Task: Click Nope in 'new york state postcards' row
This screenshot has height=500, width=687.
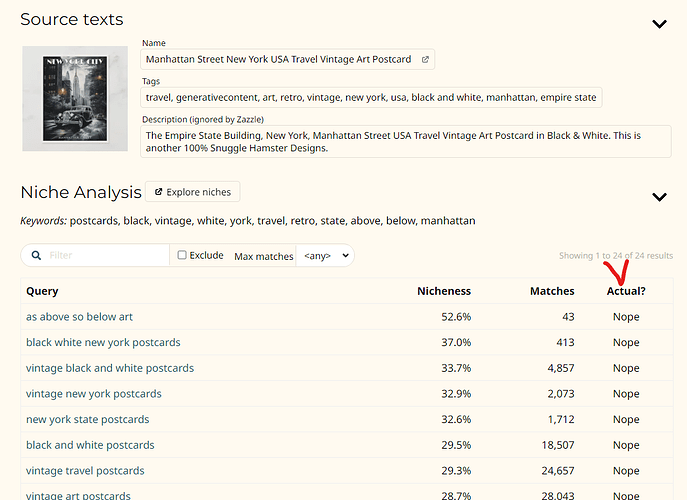Action: (626, 419)
